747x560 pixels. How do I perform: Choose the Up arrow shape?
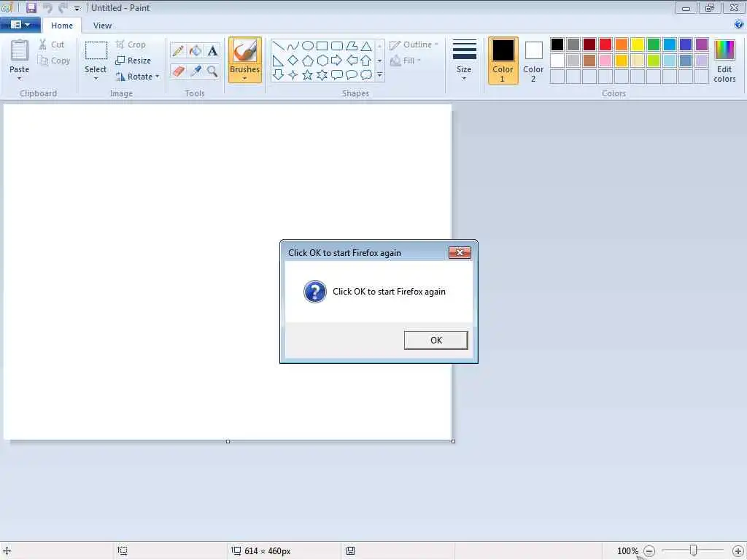point(366,61)
